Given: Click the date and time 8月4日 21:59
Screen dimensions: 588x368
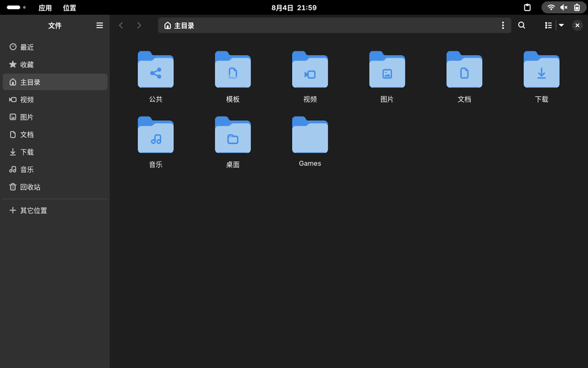Looking at the screenshot, I should [294, 8].
